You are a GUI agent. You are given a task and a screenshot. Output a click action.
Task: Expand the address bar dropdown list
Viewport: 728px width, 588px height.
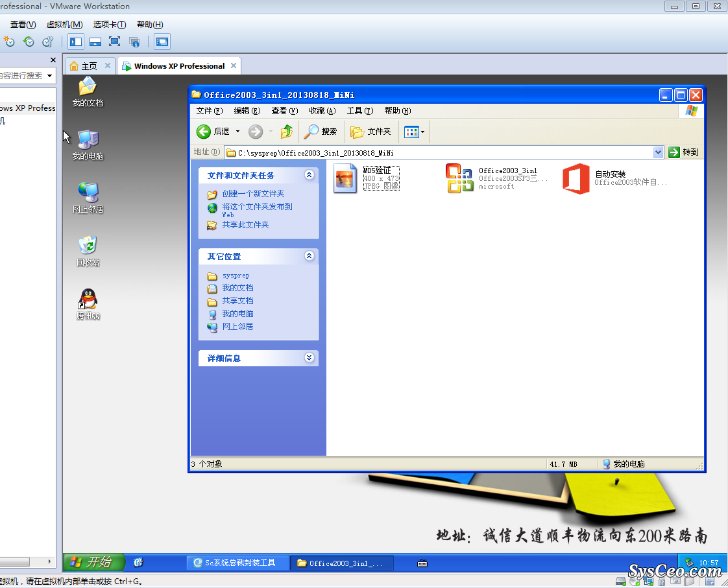pos(658,152)
